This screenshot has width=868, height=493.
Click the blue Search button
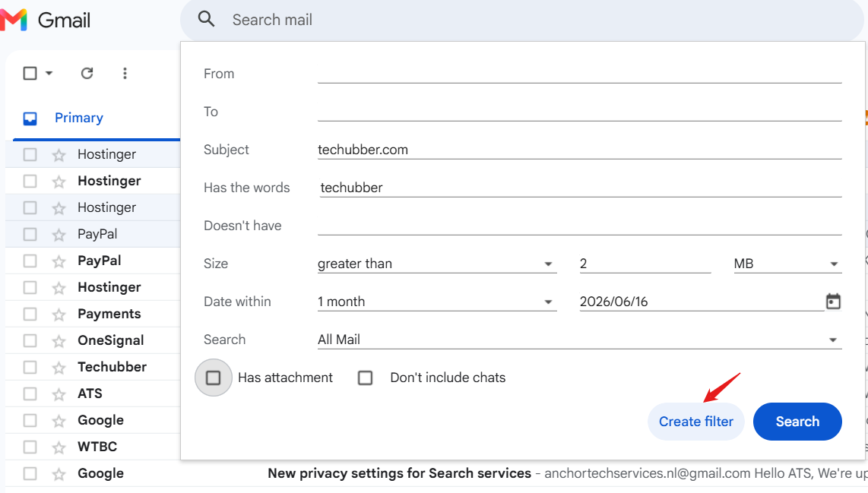click(x=797, y=422)
